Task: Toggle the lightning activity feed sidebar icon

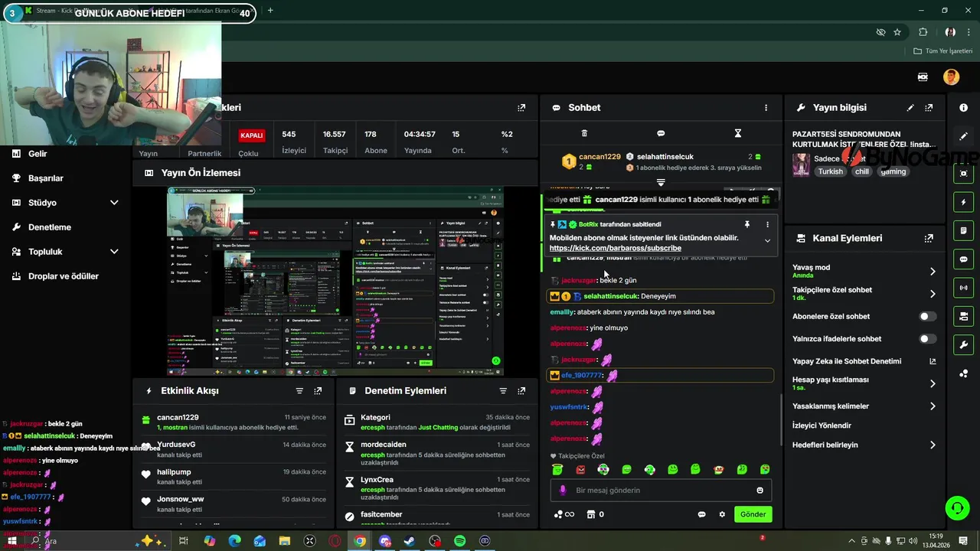Action: point(963,202)
